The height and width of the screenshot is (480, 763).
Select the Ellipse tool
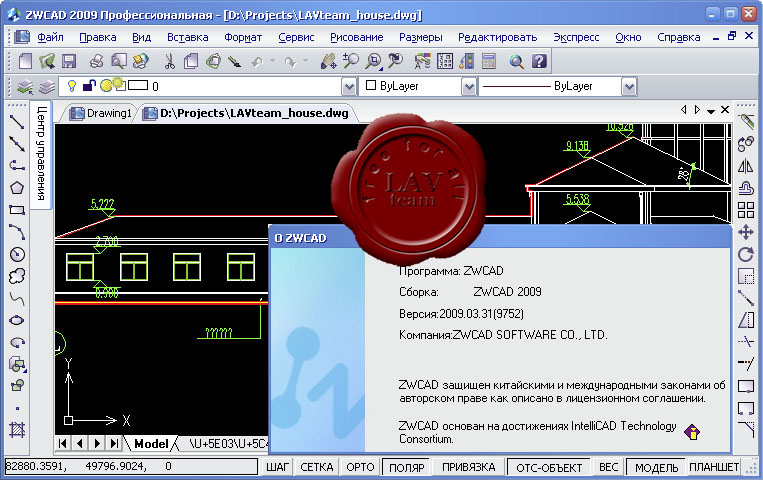pos(17,320)
